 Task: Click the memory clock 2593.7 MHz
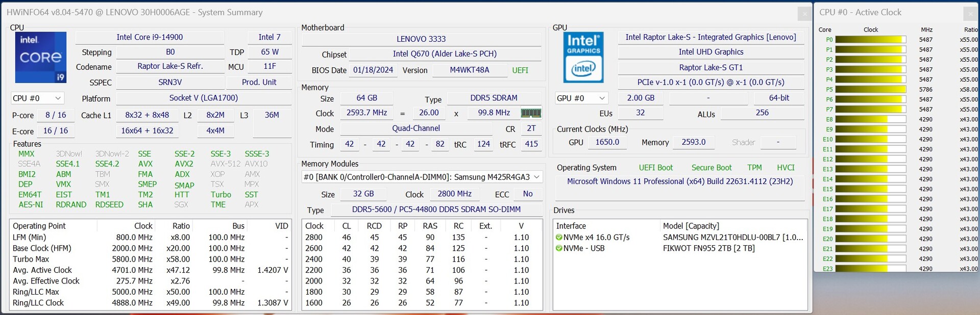point(367,113)
